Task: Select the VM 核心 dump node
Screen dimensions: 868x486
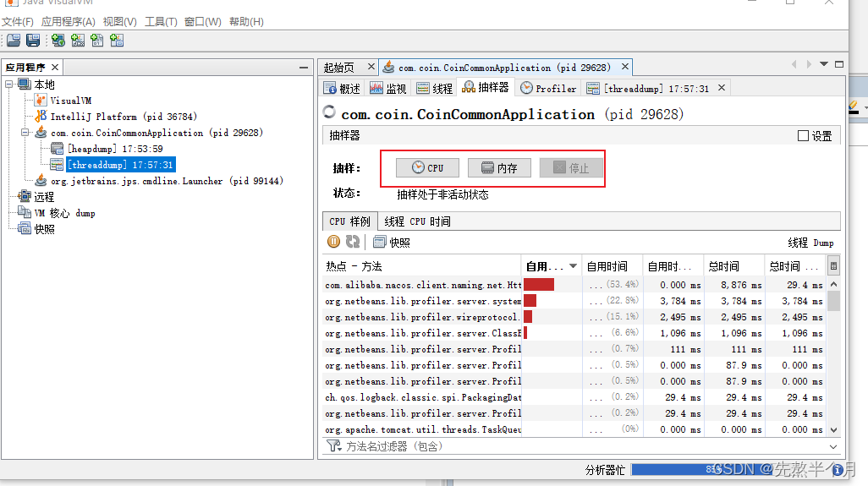Action: [64, 213]
